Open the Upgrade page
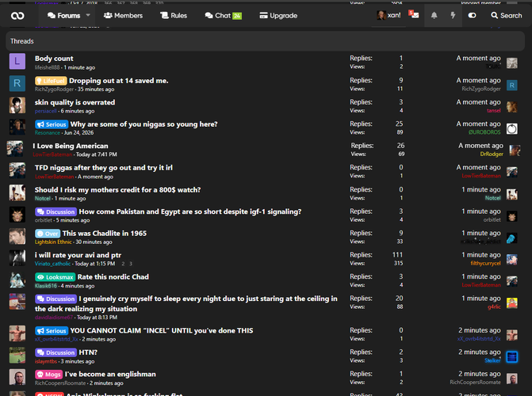The height and width of the screenshot is (396, 532). (278, 16)
